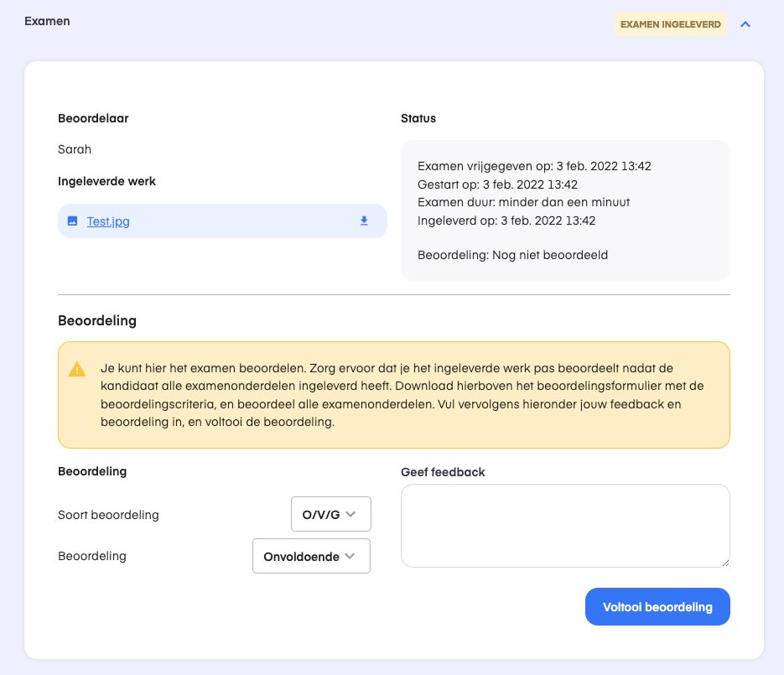This screenshot has width=784, height=675.
Task: Click the EXAMEN INGELEVERD status badge
Action: [x=670, y=24]
